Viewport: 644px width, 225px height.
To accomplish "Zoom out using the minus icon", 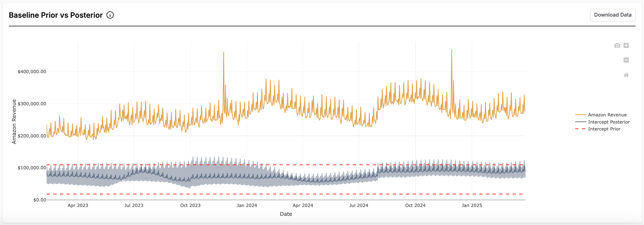I will (x=626, y=60).
